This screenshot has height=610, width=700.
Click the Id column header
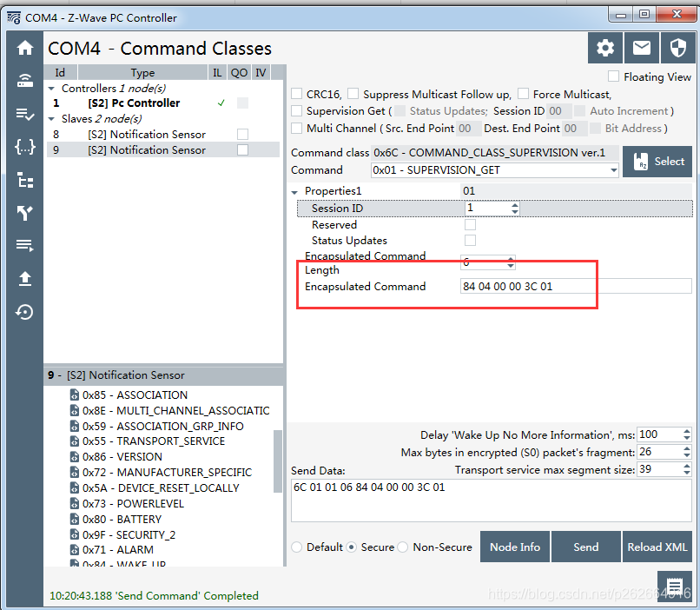point(60,72)
